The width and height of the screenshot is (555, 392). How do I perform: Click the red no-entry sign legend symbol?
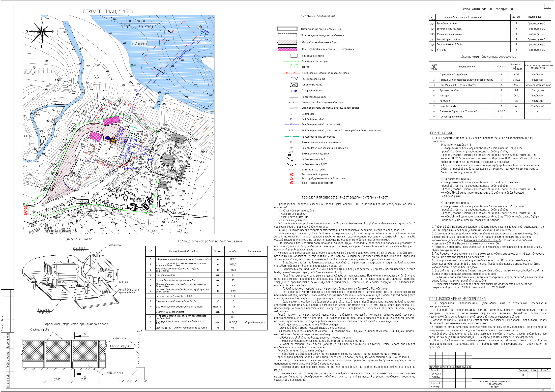292,174
